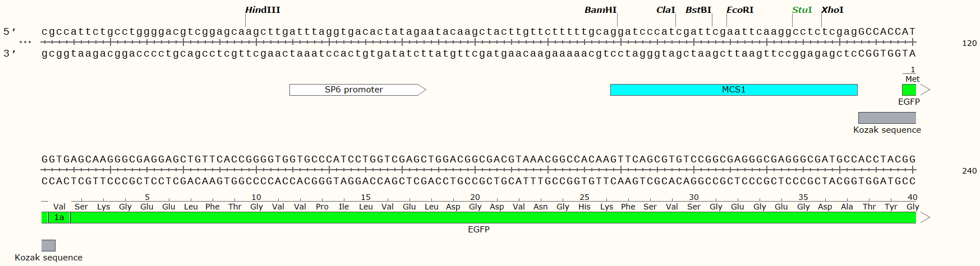The image size is (980, 266).
Task: Click the XhoI restriction site label
Action: pos(832,10)
